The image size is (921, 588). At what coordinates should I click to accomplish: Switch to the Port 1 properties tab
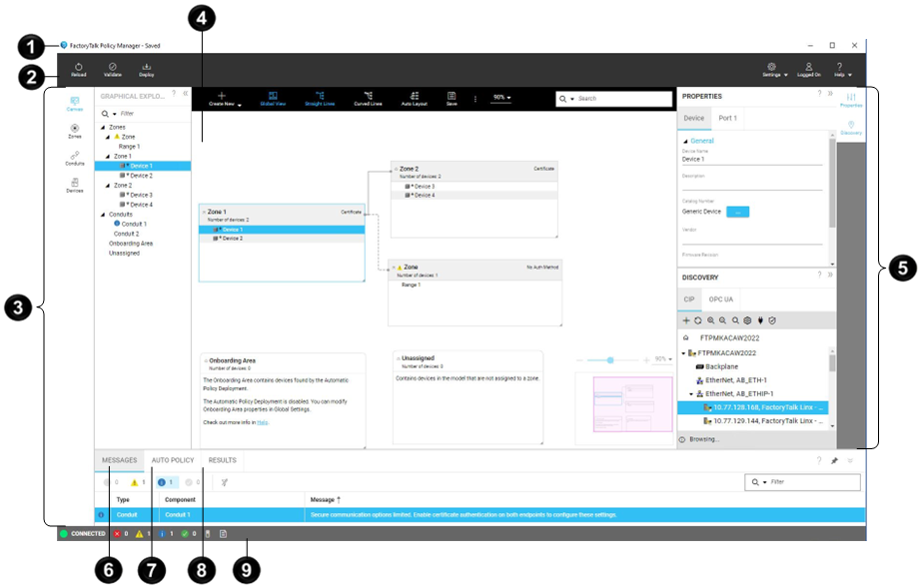[x=727, y=118]
